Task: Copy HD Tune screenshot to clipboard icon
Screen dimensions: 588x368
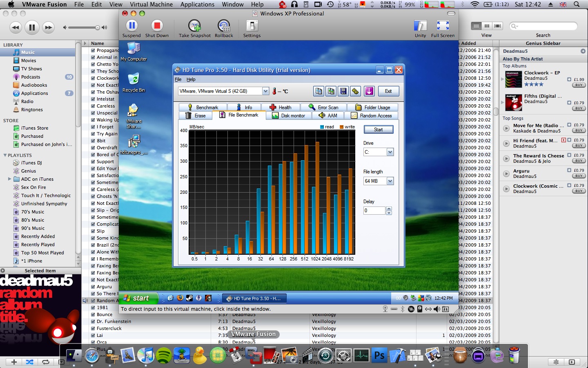Action: pos(331,91)
